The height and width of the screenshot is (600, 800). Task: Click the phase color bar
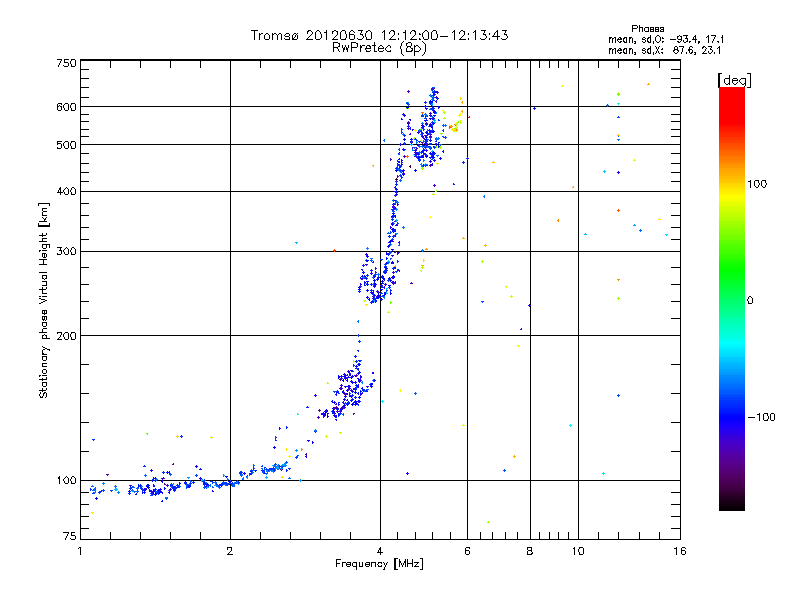click(x=732, y=298)
